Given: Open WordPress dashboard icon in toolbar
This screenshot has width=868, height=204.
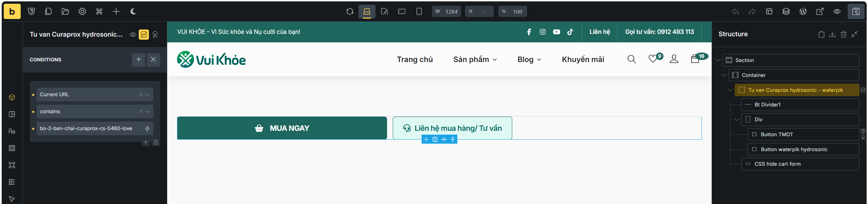Looking at the screenshot, I should coord(803,12).
